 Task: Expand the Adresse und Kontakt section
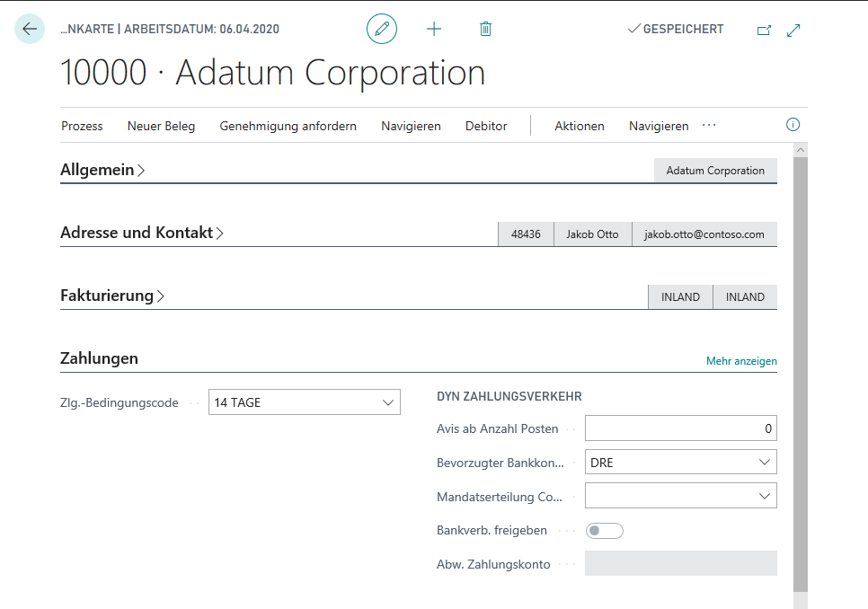142,233
